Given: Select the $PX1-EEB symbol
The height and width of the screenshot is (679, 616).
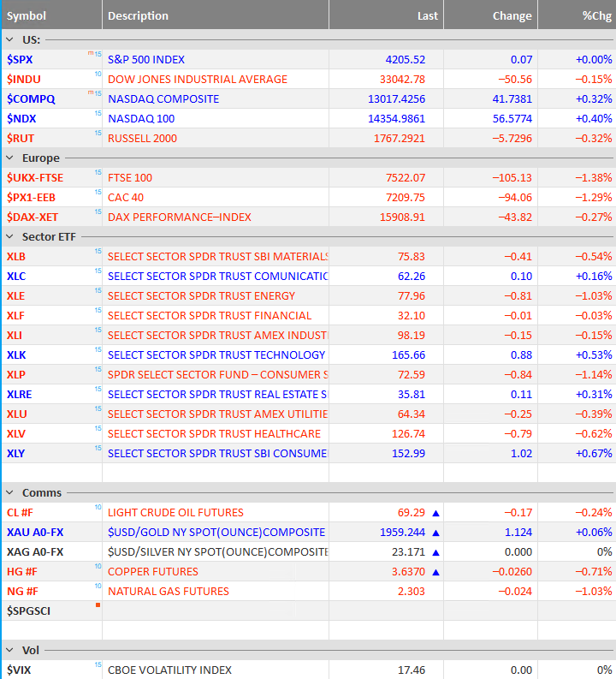Looking at the screenshot, I should point(31,198).
